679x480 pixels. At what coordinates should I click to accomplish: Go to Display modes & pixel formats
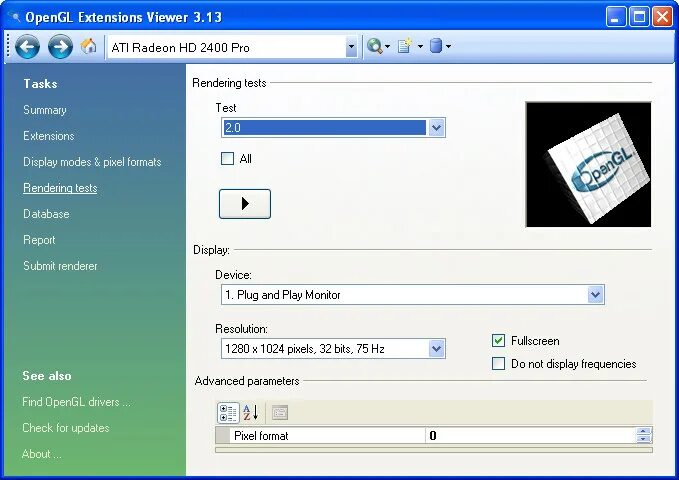pos(92,162)
